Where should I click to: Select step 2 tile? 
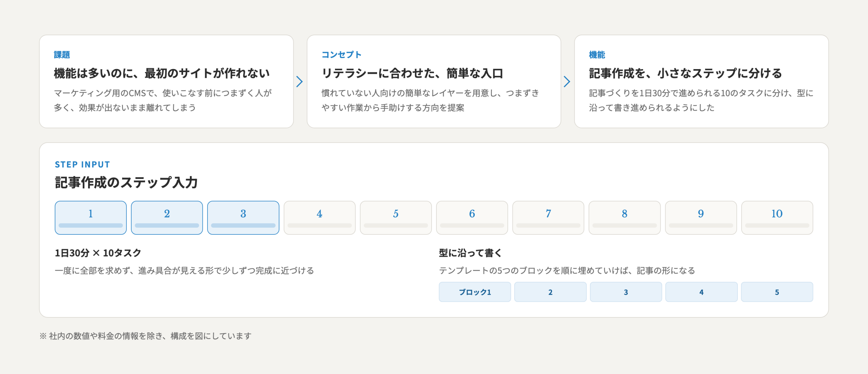click(x=167, y=218)
